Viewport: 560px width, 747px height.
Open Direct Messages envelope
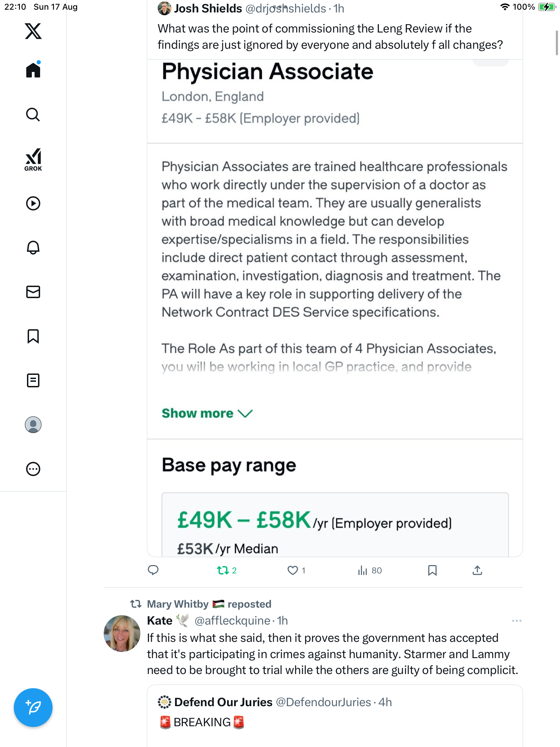tap(33, 292)
